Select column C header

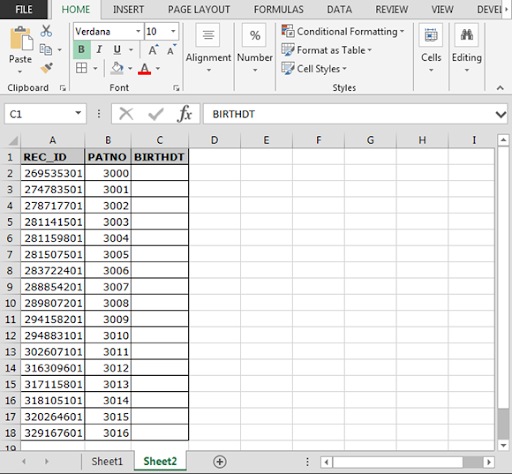(x=160, y=140)
